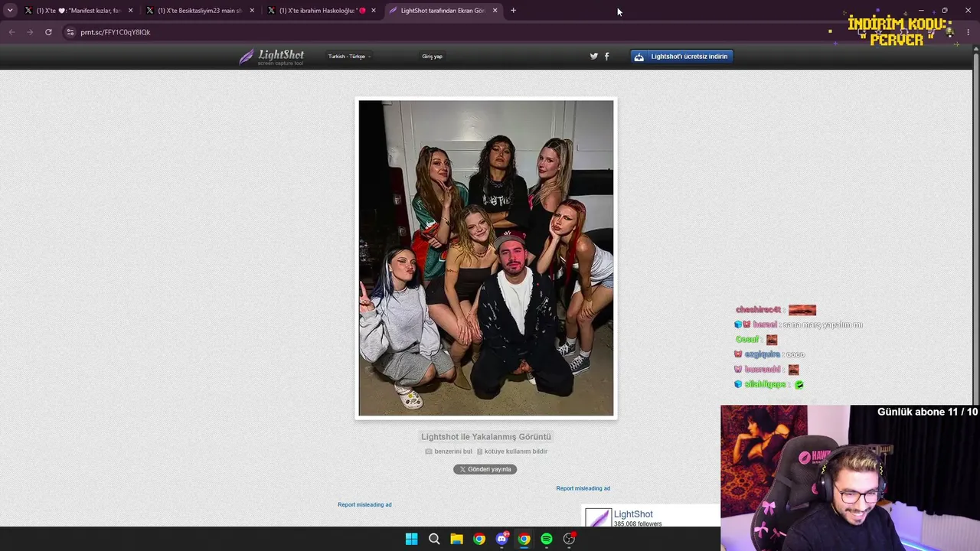Open the active Chrome window on taskbar

coord(524,539)
